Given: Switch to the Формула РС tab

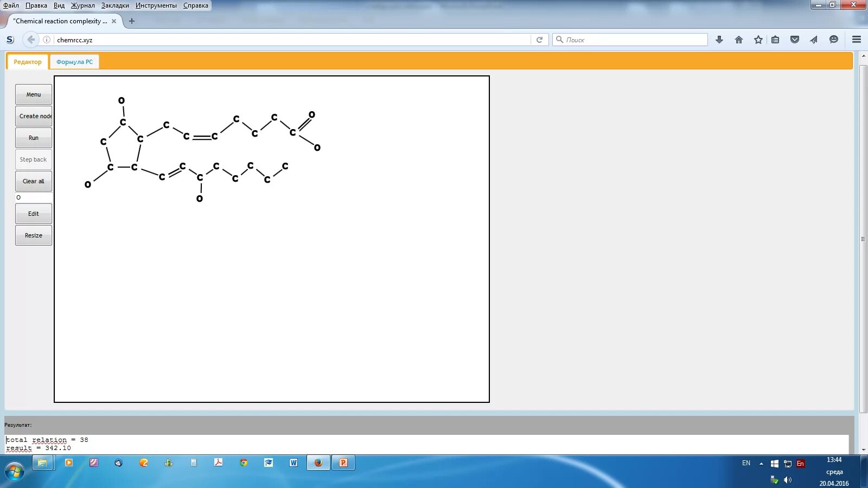Looking at the screenshot, I should click(x=74, y=61).
